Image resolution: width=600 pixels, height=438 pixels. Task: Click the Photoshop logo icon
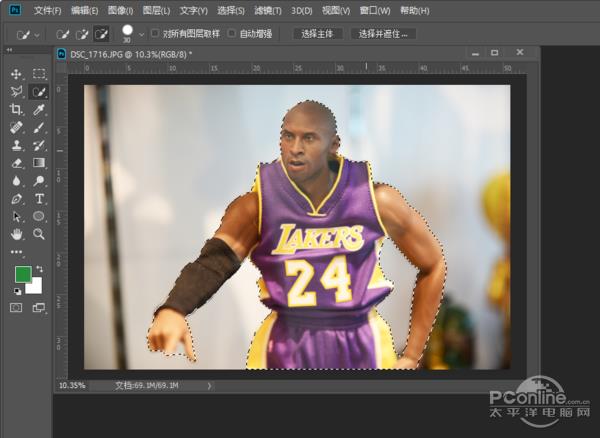pos(15,10)
